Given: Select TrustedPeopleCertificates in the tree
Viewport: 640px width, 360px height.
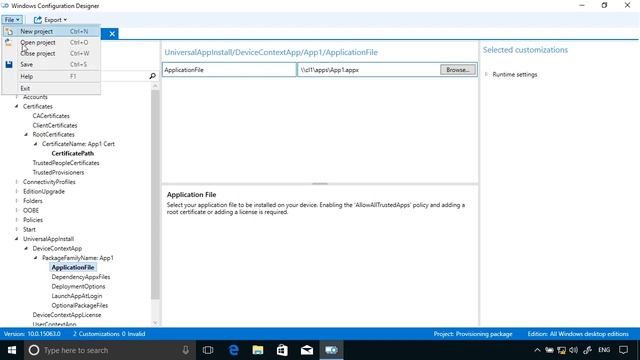Looking at the screenshot, I should pos(66,163).
